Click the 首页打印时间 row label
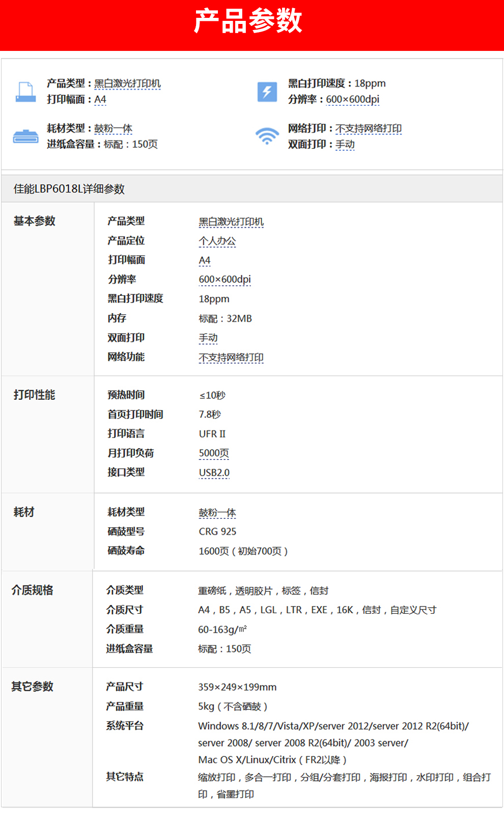 coord(135,414)
